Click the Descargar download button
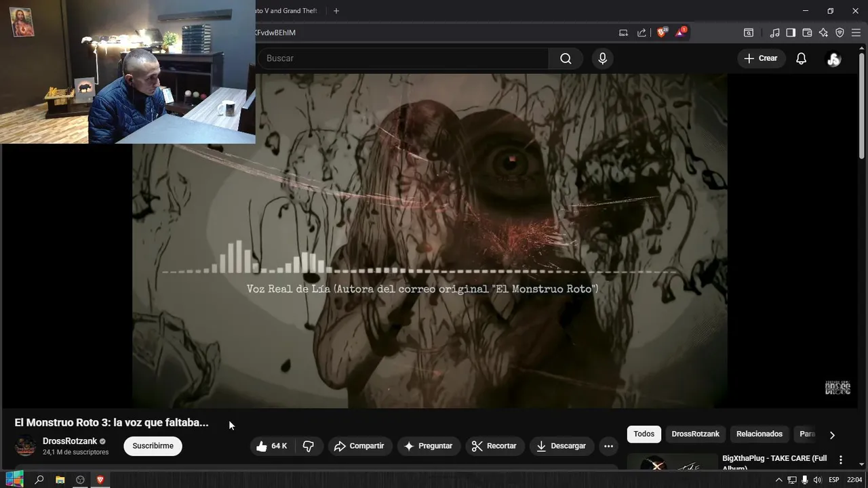Image resolution: width=868 pixels, height=488 pixels. (x=561, y=446)
